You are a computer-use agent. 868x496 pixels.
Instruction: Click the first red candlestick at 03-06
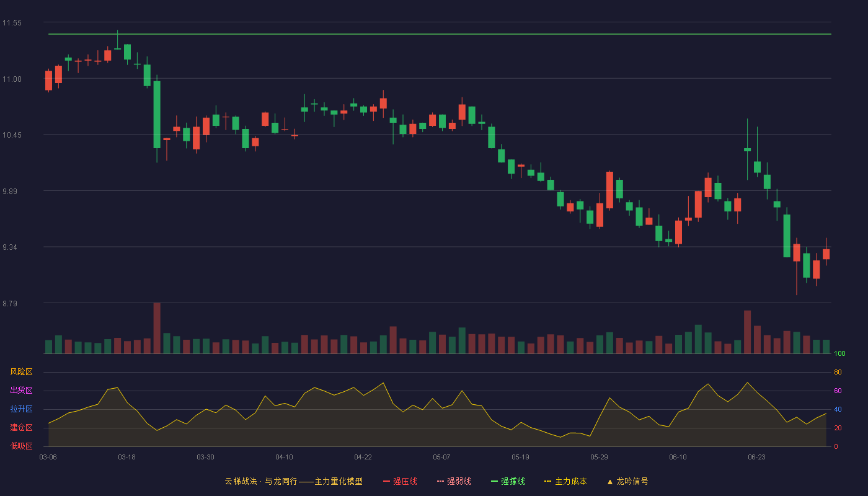point(48,81)
